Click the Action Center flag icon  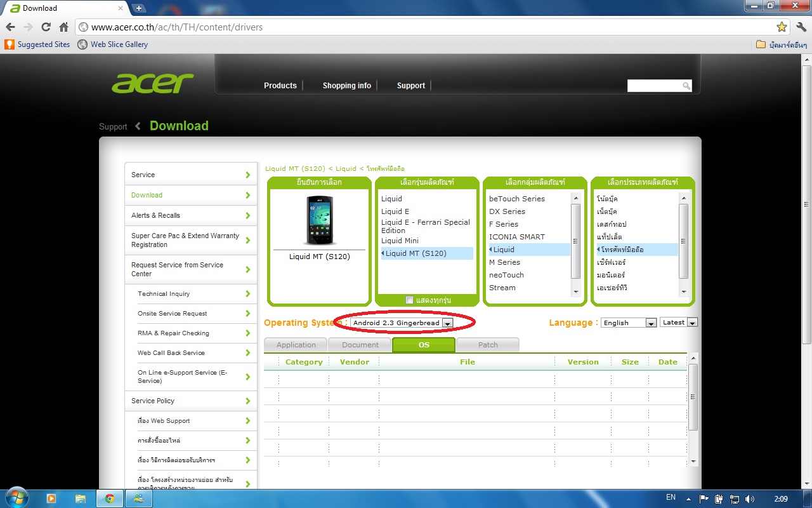point(704,498)
